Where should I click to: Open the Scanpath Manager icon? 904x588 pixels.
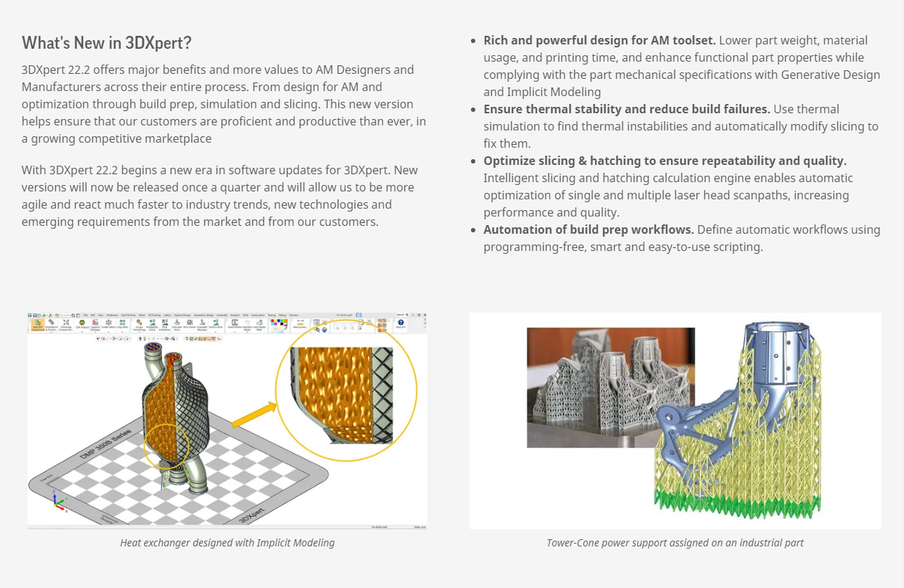pos(203,325)
